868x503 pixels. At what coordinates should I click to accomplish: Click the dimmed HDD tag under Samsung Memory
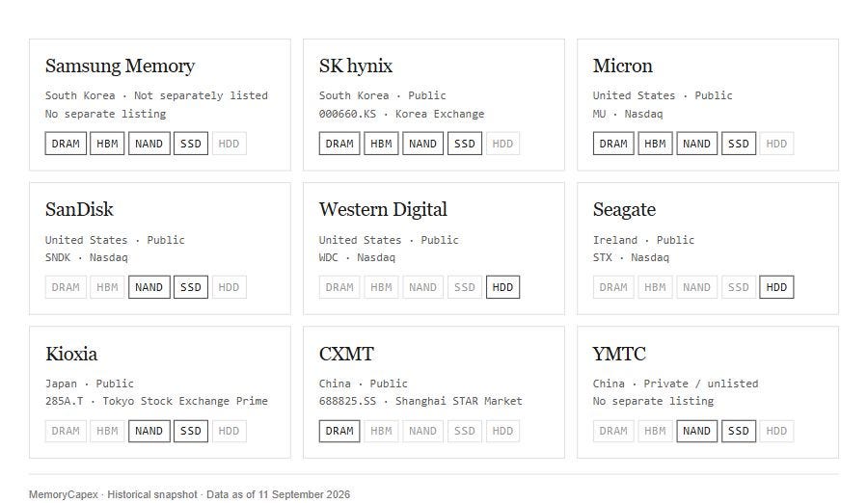[x=229, y=144]
